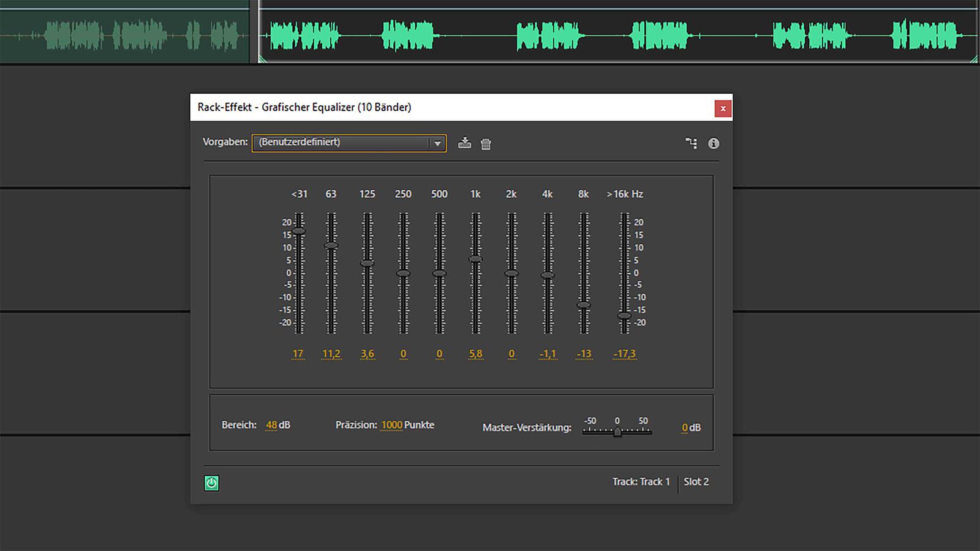Click the 4k gain value -1,1
980x551 pixels.
[x=548, y=354]
